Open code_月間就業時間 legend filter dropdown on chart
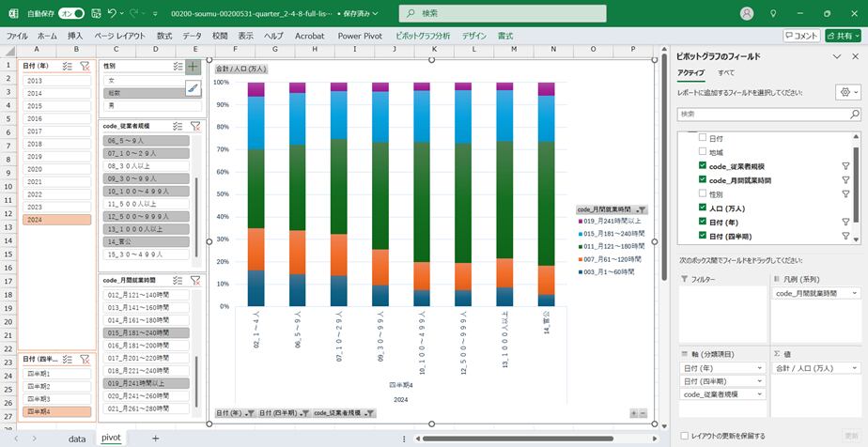 click(641, 210)
